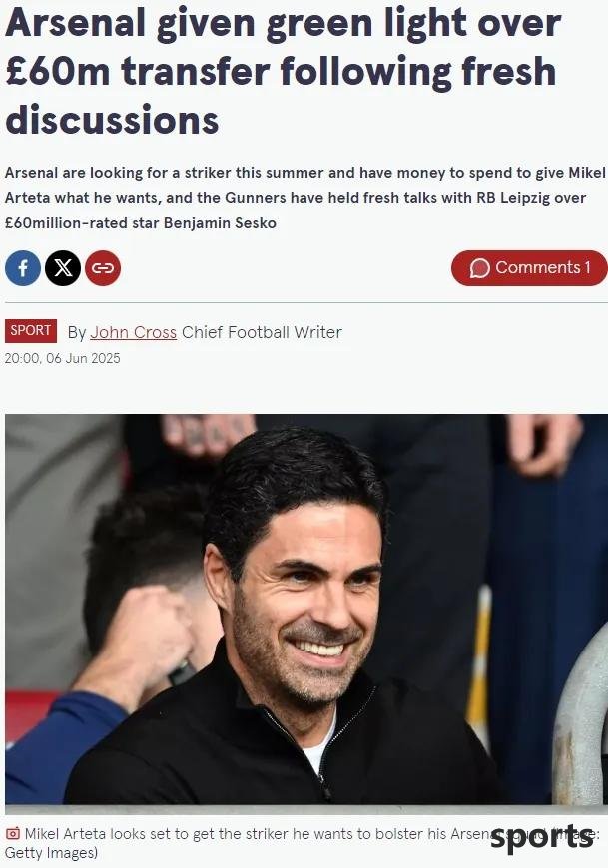This screenshot has width=608, height=868.
Task: Click the camera icon beside the caption
Action: pyautogui.click(x=13, y=834)
